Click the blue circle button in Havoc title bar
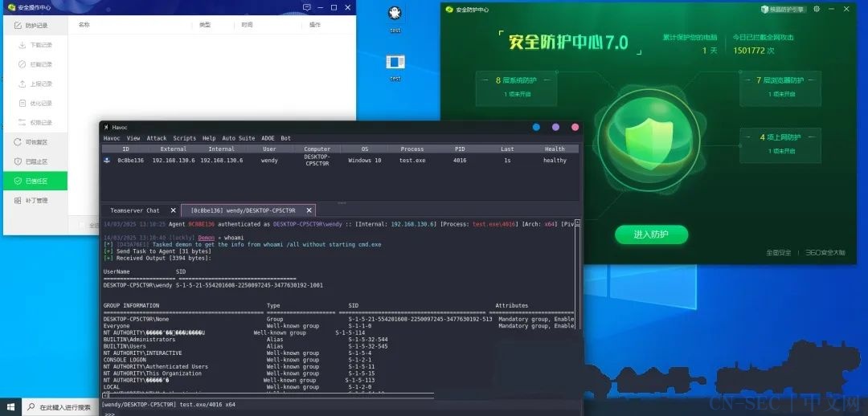This screenshot has height=416, width=868. click(x=536, y=127)
